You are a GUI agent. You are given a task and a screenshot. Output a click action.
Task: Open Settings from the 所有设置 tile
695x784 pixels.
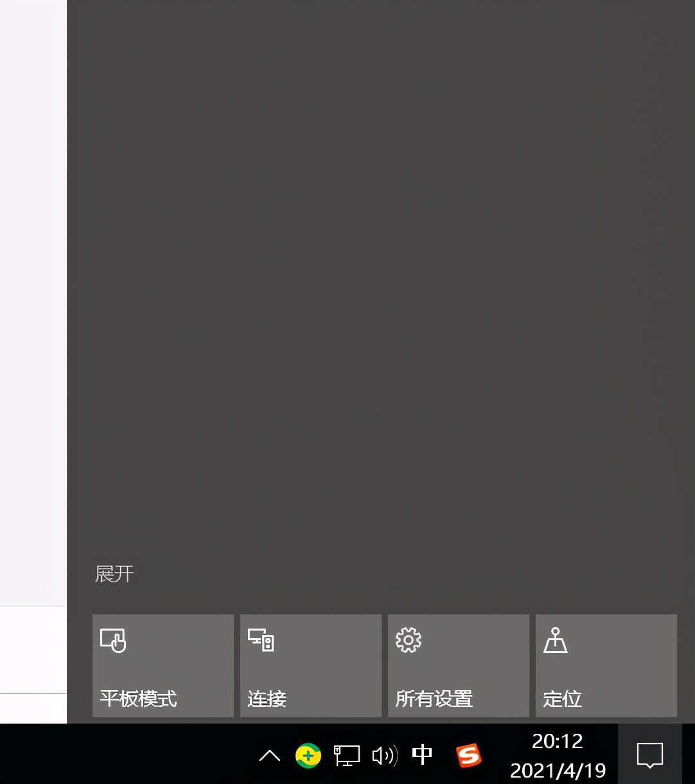pyautogui.click(x=458, y=666)
